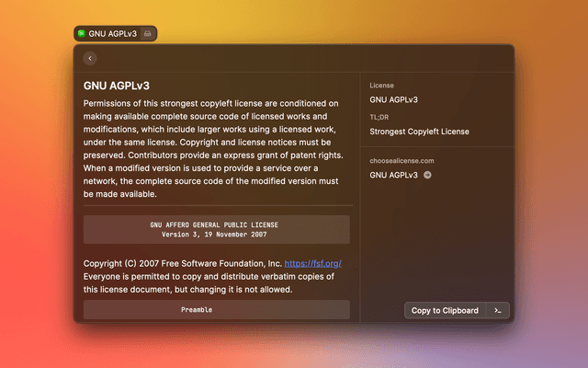Click the License label in the metadata panel

tap(381, 86)
